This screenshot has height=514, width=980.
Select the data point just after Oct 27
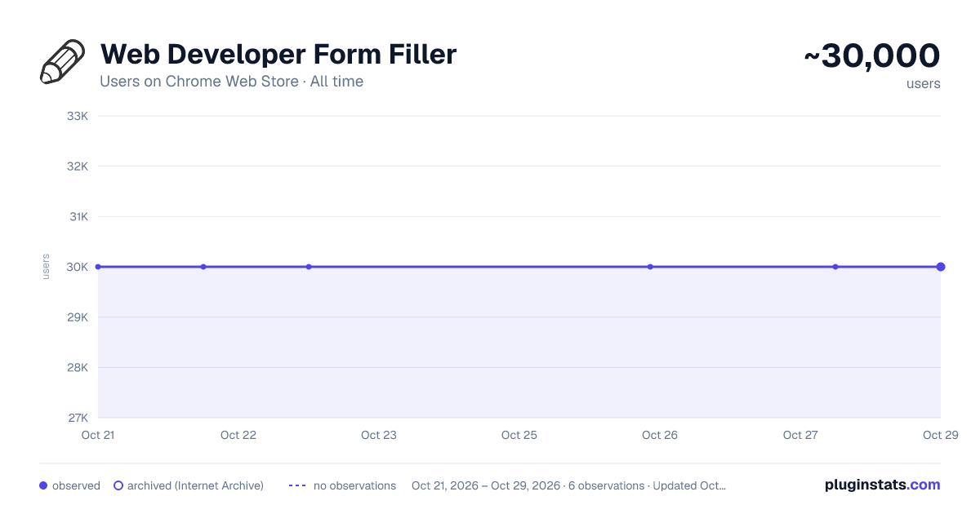tap(835, 267)
